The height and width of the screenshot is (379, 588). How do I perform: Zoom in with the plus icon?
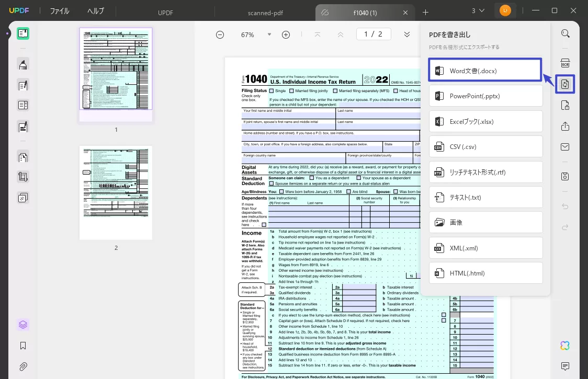[286, 35]
